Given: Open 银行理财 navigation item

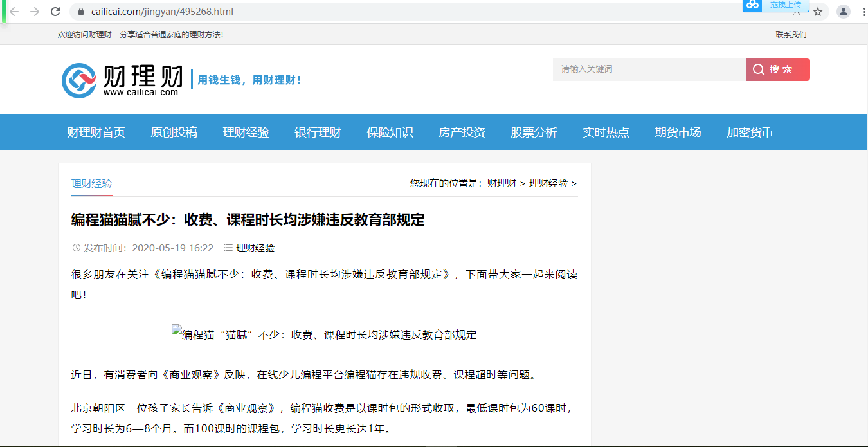Looking at the screenshot, I should 318,132.
